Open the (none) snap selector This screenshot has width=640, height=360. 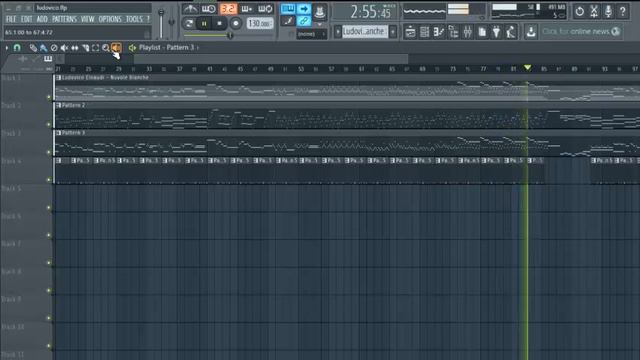(311, 34)
